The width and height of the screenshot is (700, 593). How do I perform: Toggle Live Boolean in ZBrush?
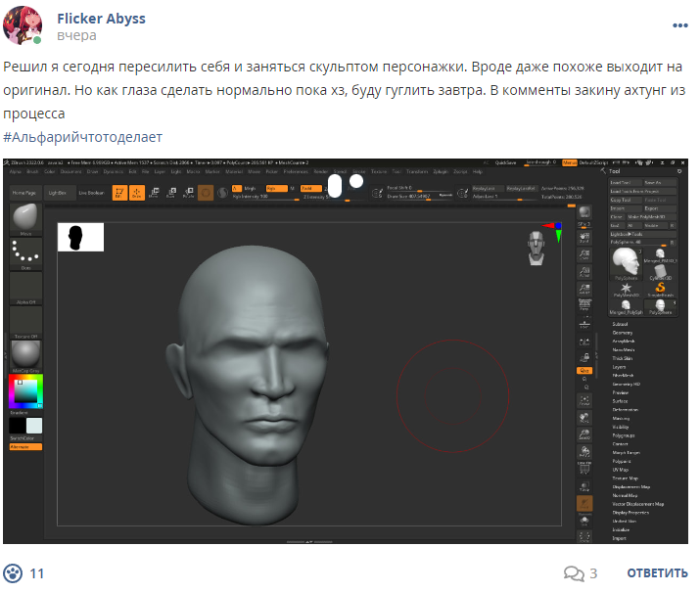(x=91, y=193)
